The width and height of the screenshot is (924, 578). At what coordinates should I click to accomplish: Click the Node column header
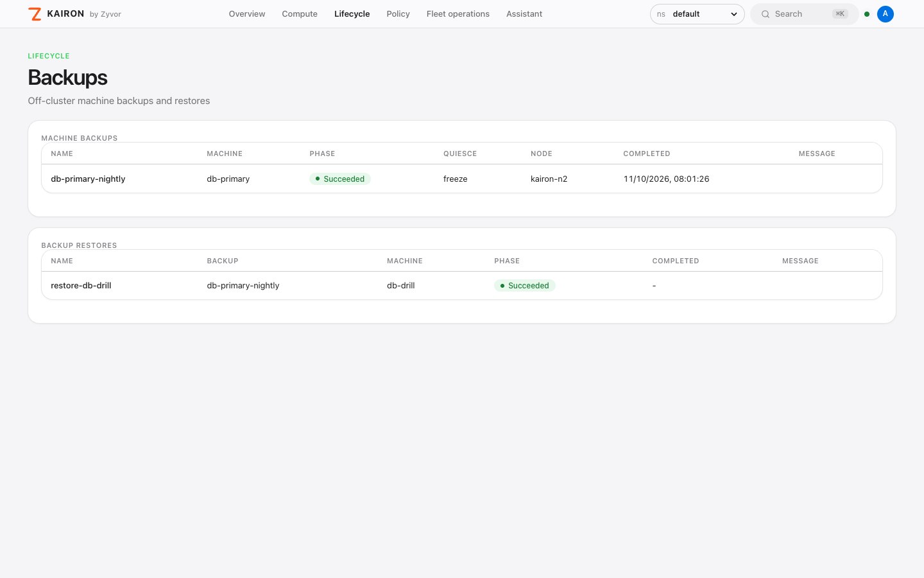(542, 153)
